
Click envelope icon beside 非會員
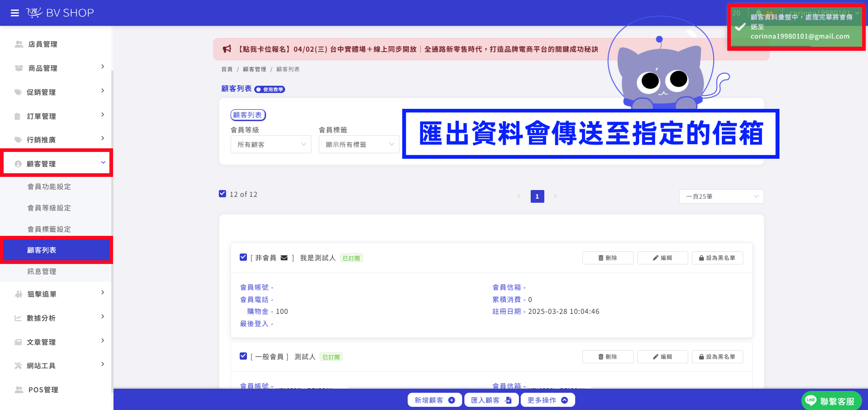(284, 258)
